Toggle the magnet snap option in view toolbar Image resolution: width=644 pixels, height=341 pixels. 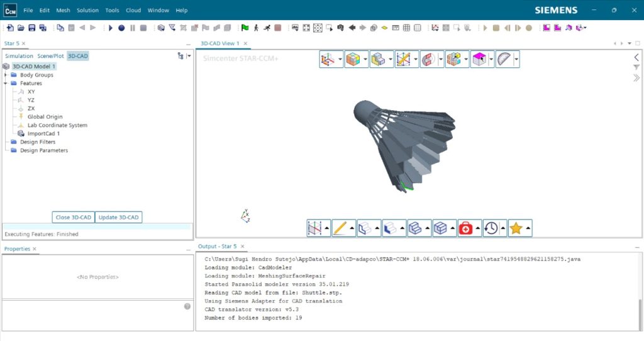click(x=428, y=60)
